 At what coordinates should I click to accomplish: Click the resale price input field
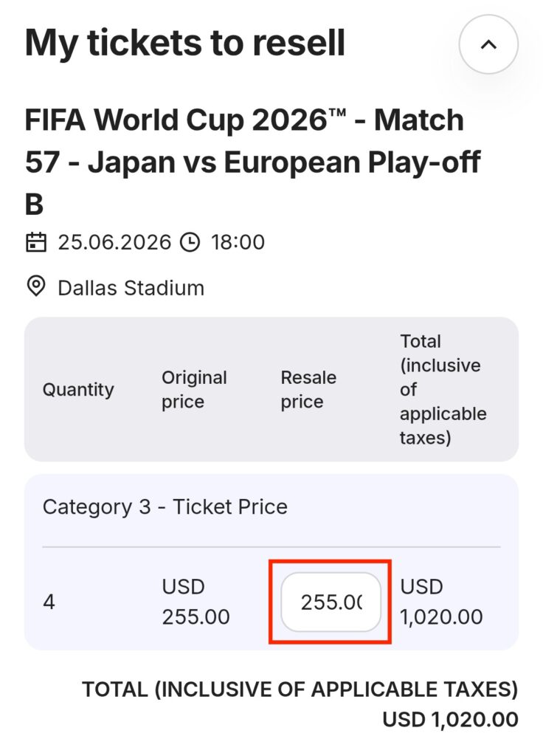pos(331,602)
